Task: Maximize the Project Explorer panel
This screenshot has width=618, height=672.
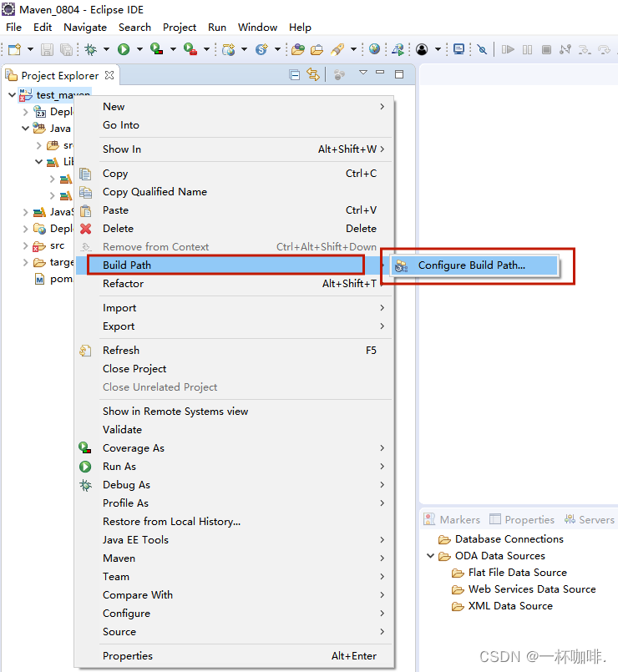Action: click(x=399, y=74)
